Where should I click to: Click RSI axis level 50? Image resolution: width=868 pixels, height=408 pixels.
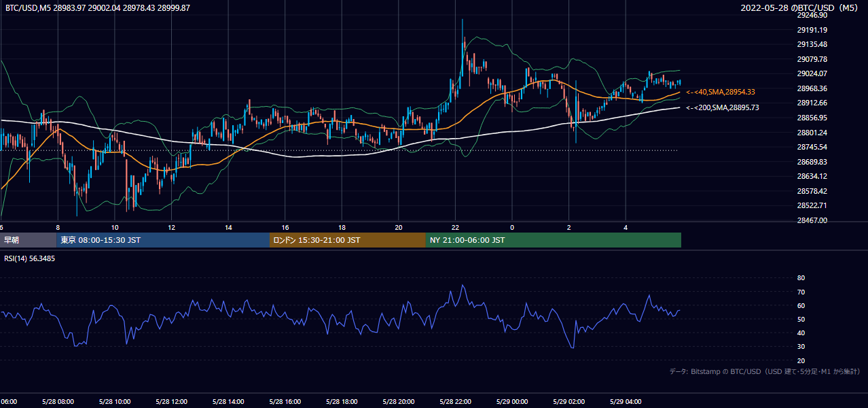click(x=801, y=319)
